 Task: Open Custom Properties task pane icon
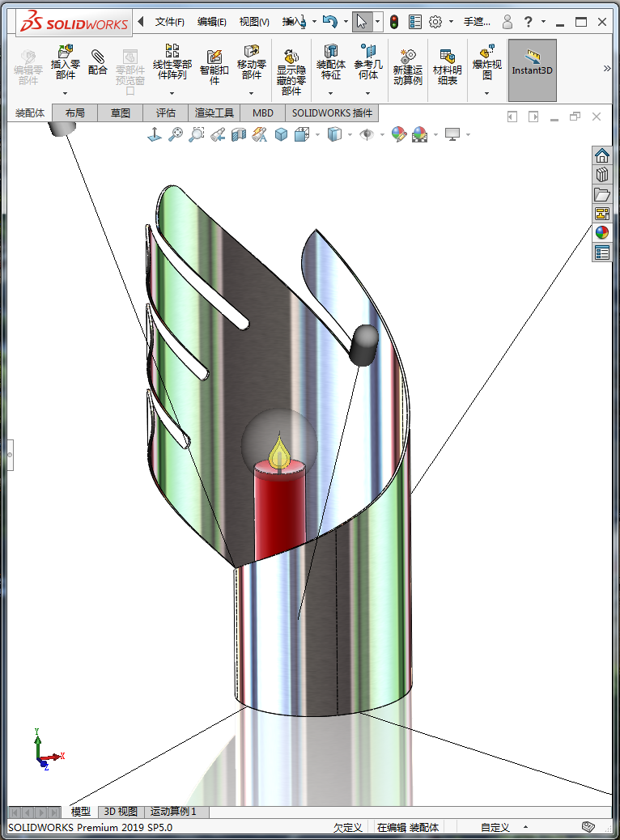pyautogui.click(x=601, y=252)
